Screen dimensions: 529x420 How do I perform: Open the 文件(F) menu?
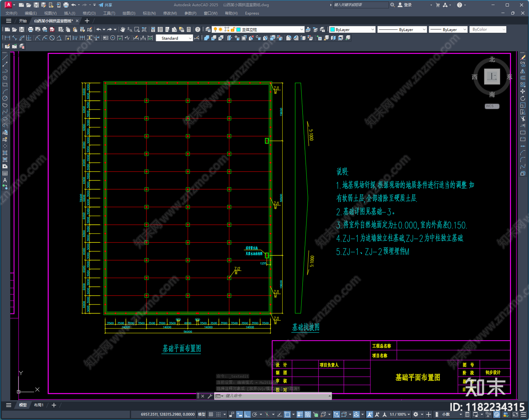(x=11, y=13)
